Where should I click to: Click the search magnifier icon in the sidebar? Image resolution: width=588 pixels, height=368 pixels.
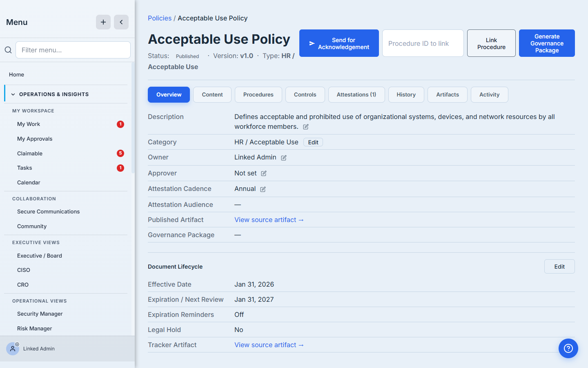point(8,50)
